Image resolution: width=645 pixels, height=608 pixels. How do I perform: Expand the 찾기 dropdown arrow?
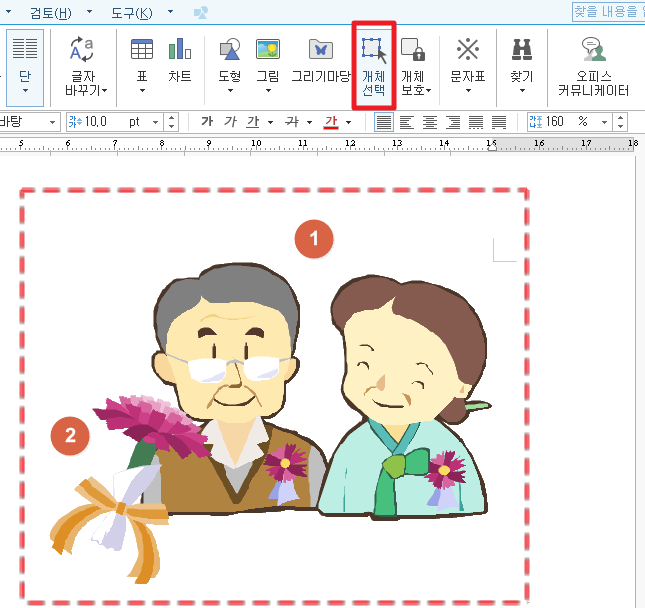click(x=522, y=91)
